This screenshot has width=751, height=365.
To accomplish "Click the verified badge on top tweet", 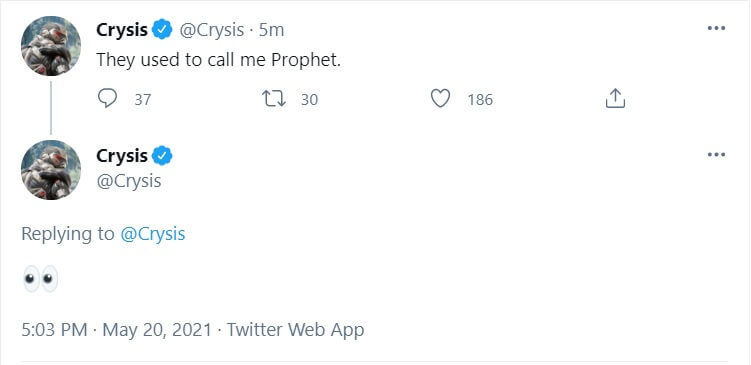I will [162, 30].
